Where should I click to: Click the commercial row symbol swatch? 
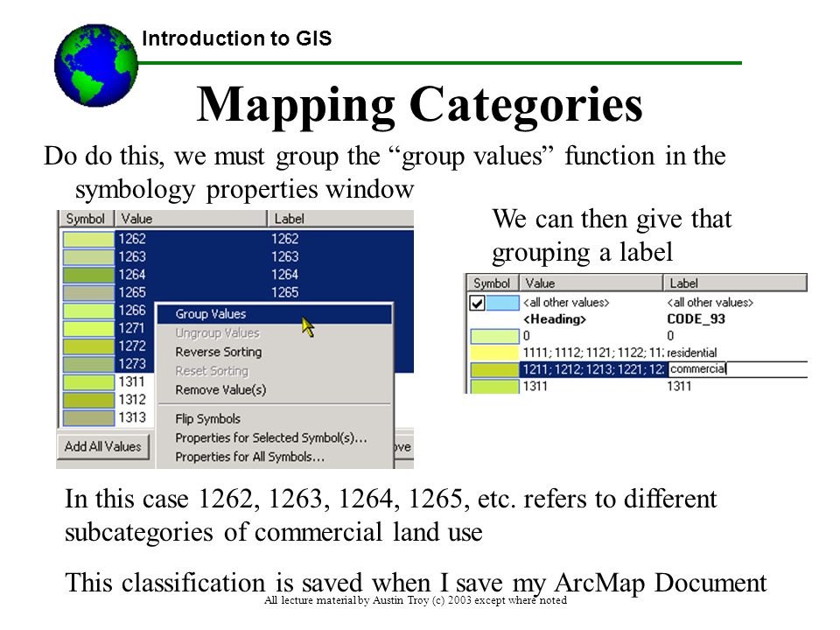point(495,369)
